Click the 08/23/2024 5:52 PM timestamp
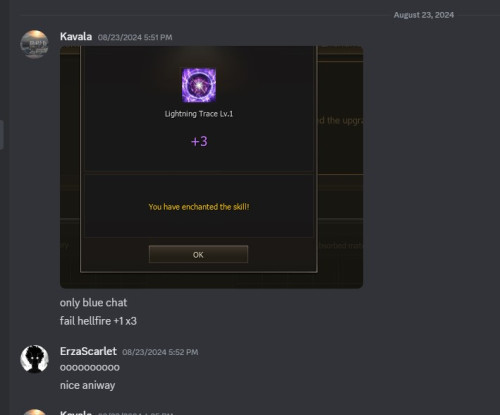 pyautogui.click(x=160, y=352)
